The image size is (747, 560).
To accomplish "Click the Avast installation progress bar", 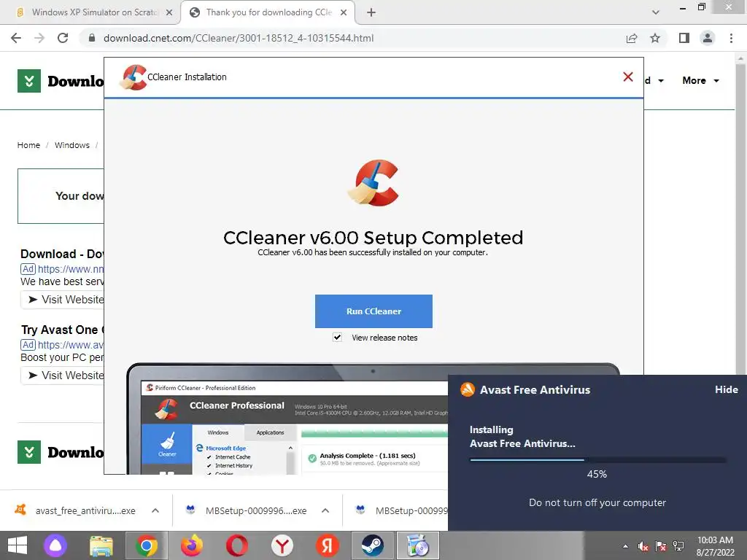I will pyautogui.click(x=597, y=460).
